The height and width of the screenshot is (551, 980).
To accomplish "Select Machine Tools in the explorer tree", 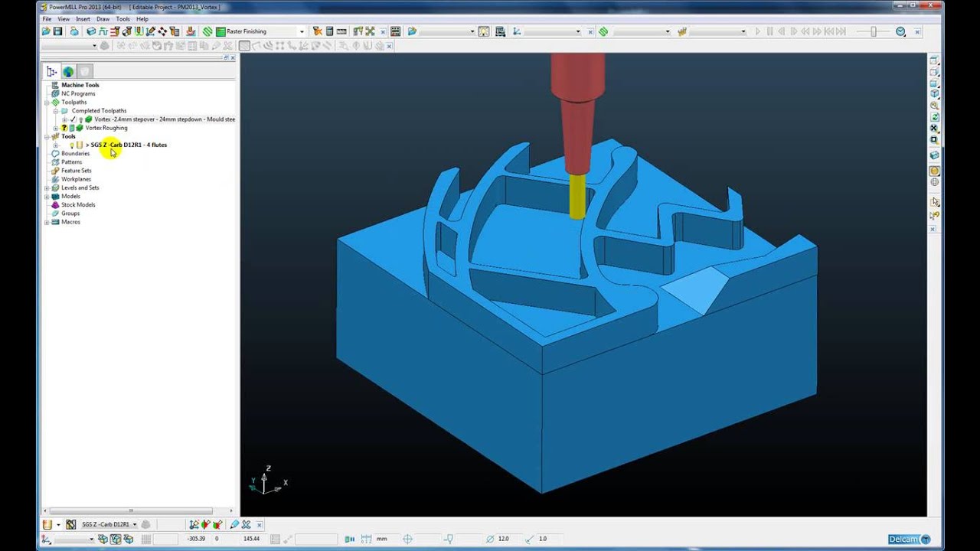I will pyautogui.click(x=80, y=85).
